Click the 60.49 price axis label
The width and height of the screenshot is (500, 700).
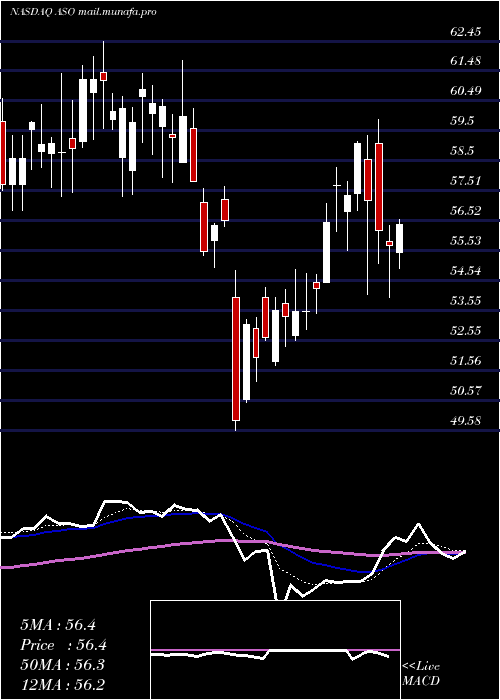466,91
